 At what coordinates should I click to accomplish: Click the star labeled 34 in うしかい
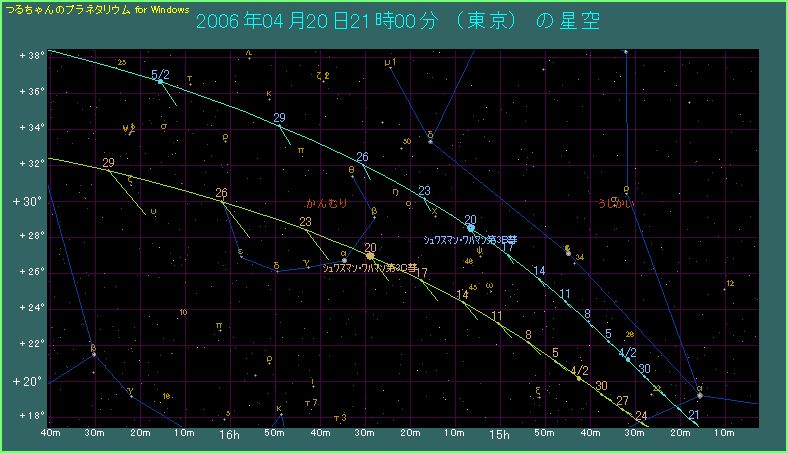tap(569, 253)
